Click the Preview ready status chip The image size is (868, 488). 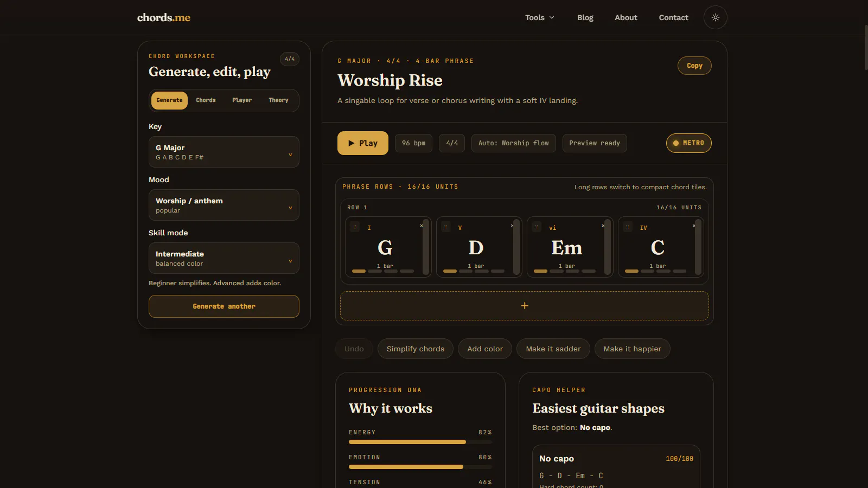595,143
